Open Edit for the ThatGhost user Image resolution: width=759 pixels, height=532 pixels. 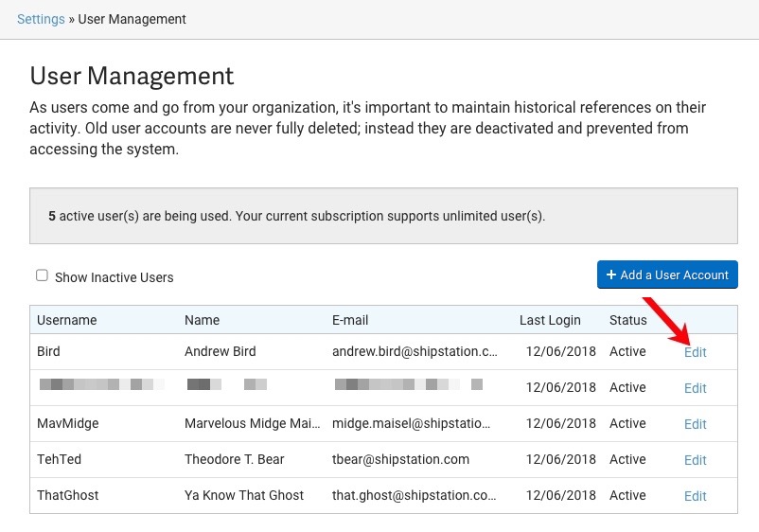(x=696, y=496)
